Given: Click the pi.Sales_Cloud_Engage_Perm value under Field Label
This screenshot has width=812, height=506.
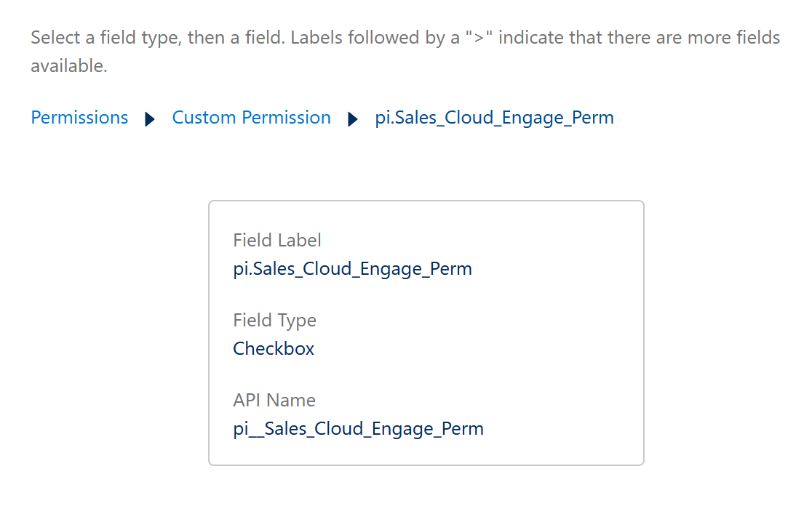Looking at the screenshot, I should tap(352, 269).
